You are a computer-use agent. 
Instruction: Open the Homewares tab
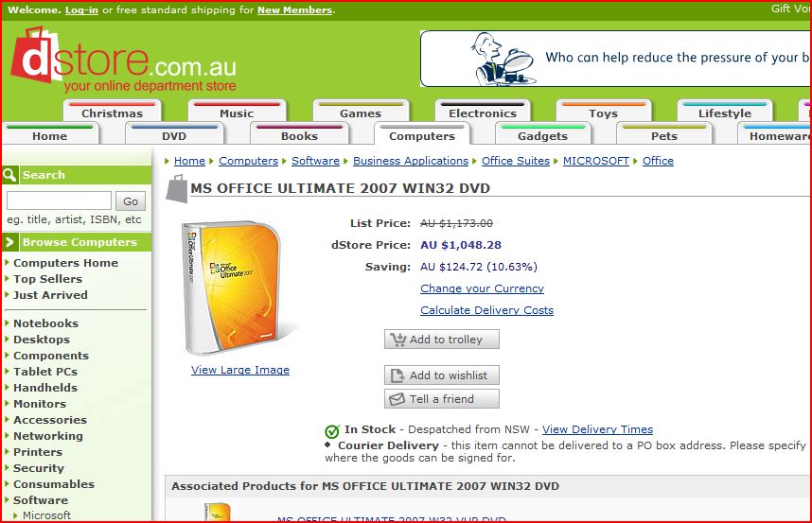click(x=775, y=135)
